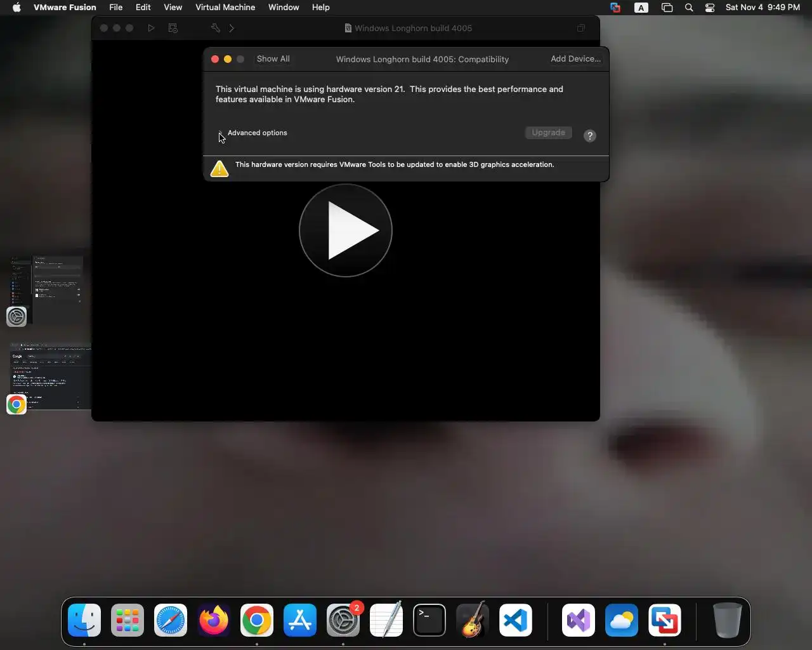
Task: Click the small play icon in VM toolbar
Action: click(x=151, y=28)
